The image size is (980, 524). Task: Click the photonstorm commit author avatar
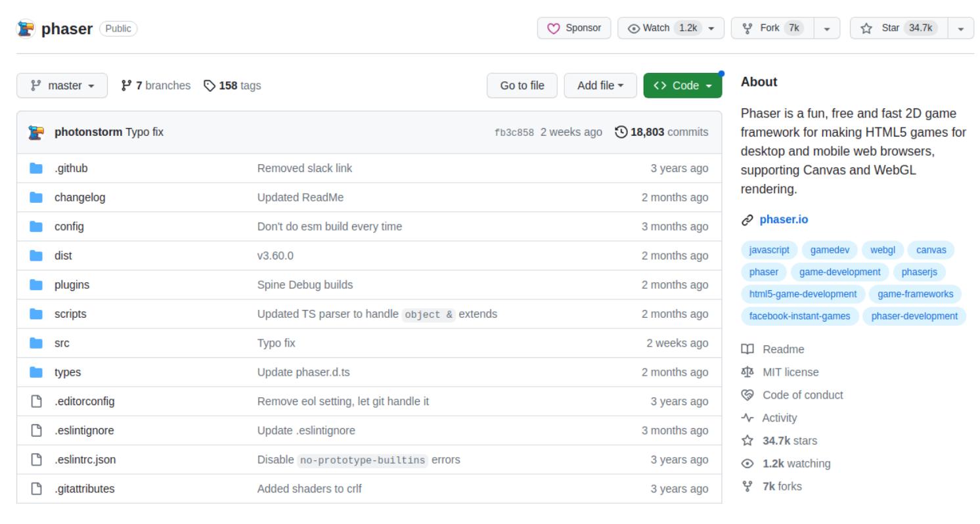36,132
